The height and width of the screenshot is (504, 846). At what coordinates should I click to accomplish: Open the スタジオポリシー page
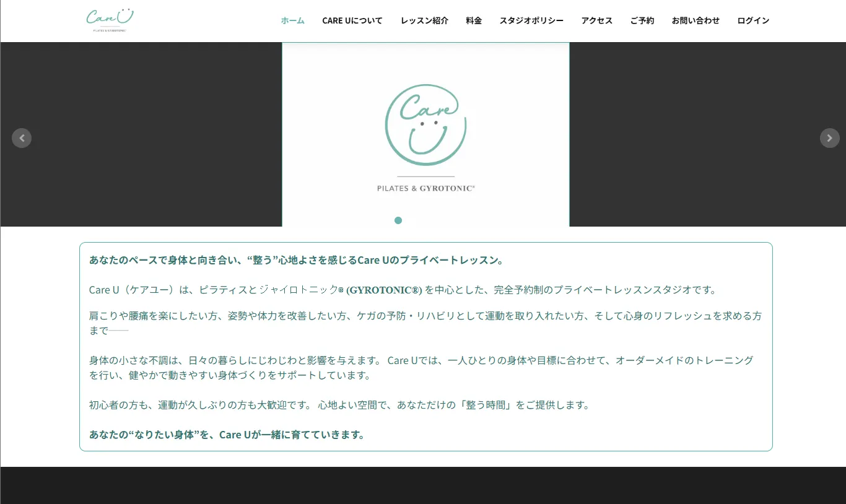[531, 20]
